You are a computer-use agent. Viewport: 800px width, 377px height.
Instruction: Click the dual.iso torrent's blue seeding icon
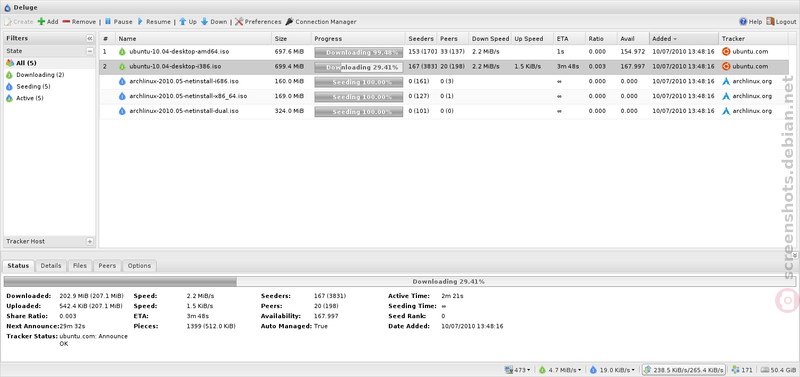point(122,111)
